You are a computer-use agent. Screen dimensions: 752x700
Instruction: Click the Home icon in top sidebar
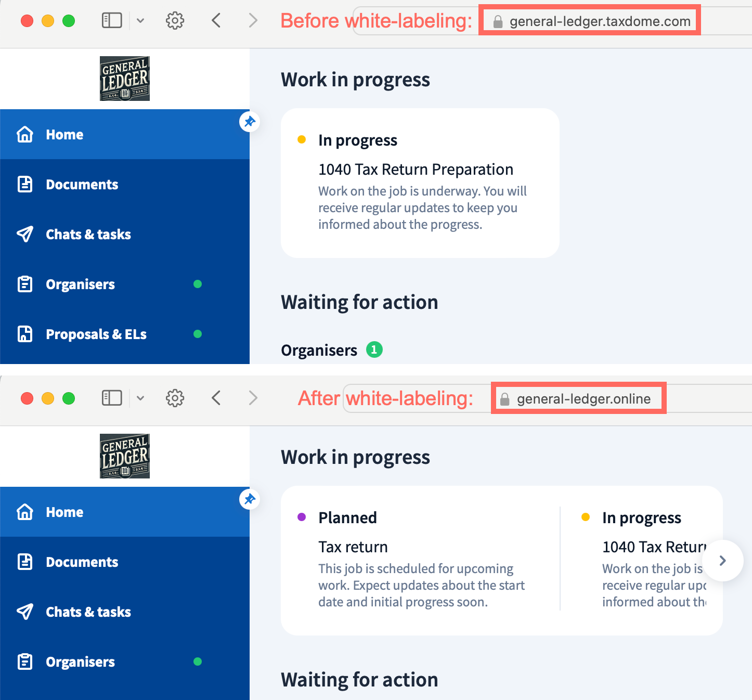(x=25, y=134)
